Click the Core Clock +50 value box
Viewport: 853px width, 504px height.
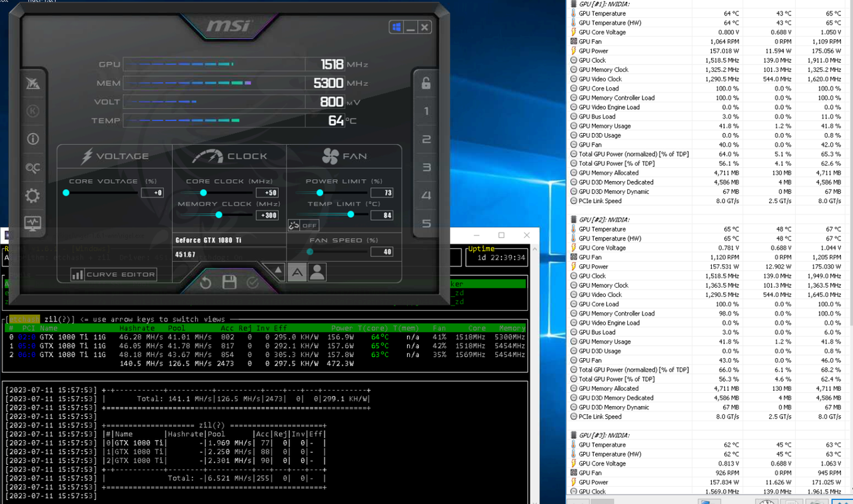click(267, 193)
